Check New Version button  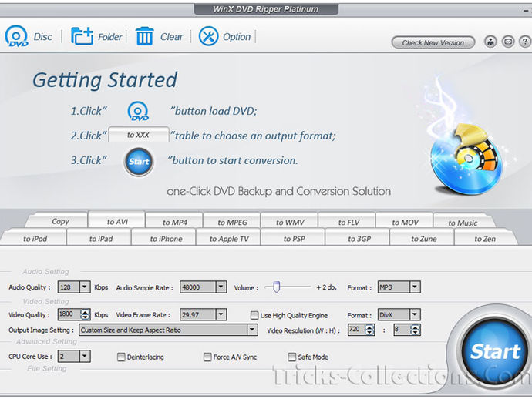coord(433,42)
